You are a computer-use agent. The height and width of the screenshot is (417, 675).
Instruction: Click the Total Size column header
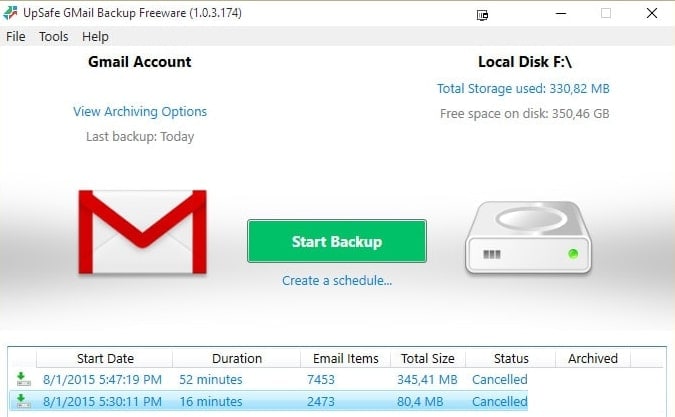coord(427,358)
